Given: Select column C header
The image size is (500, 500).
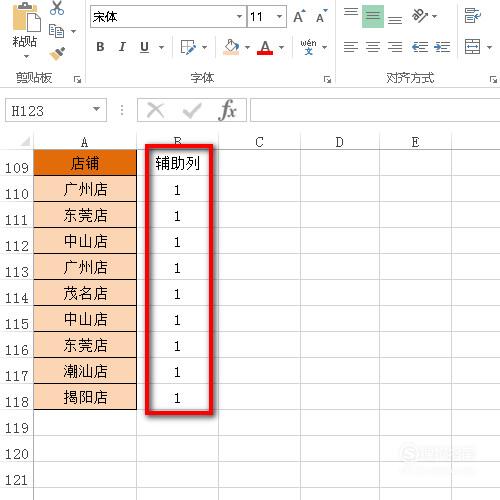Looking at the screenshot, I should pyautogui.click(x=259, y=142).
